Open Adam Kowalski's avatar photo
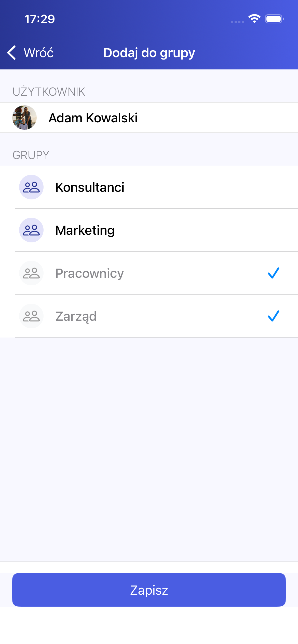Image resolution: width=298 pixels, height=644 pixels. 24,118
